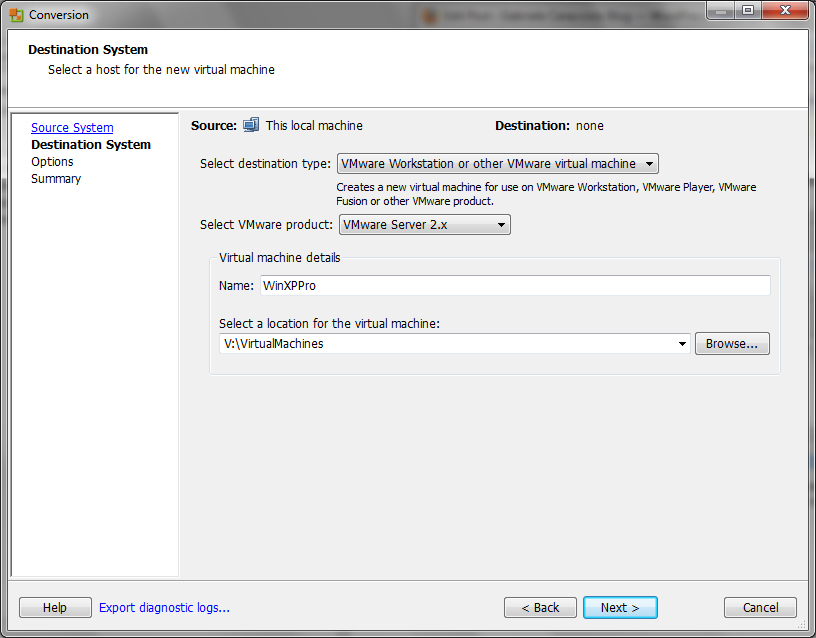Minimize the Conversion window
This screenshot has width=816, height=638.
pyautogui.click(x=721, y=10)
